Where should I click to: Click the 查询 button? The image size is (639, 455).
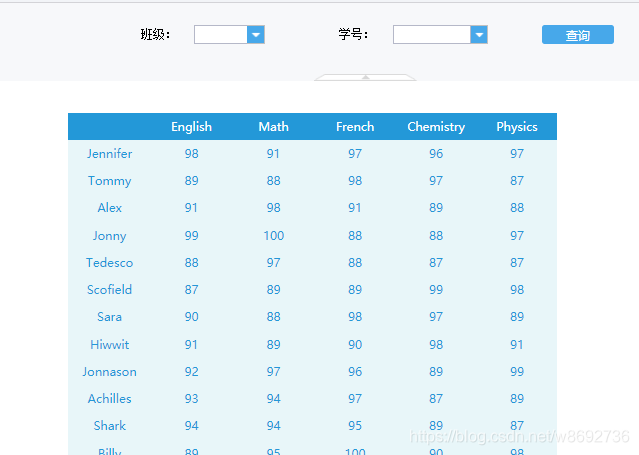pyautogui.click(x=577, y=35)
